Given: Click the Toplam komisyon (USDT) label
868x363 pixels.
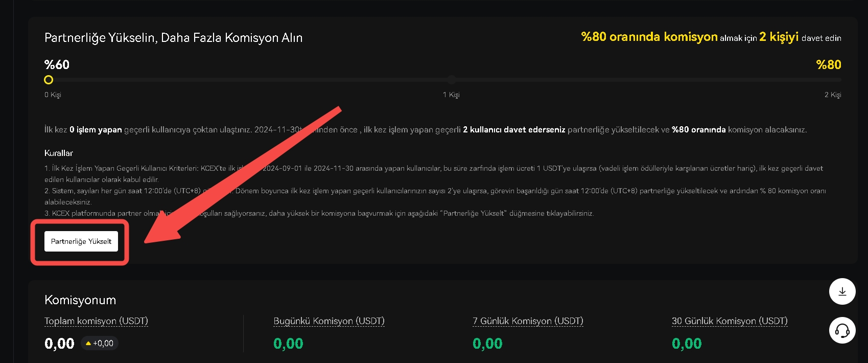Looking at the screenshot, I should point(96,321).
